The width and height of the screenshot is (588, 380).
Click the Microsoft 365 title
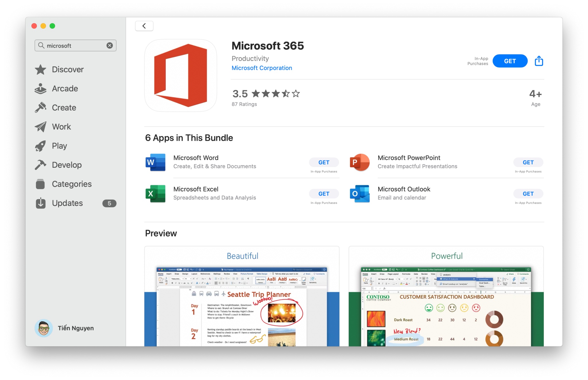[x=268, y=46]
